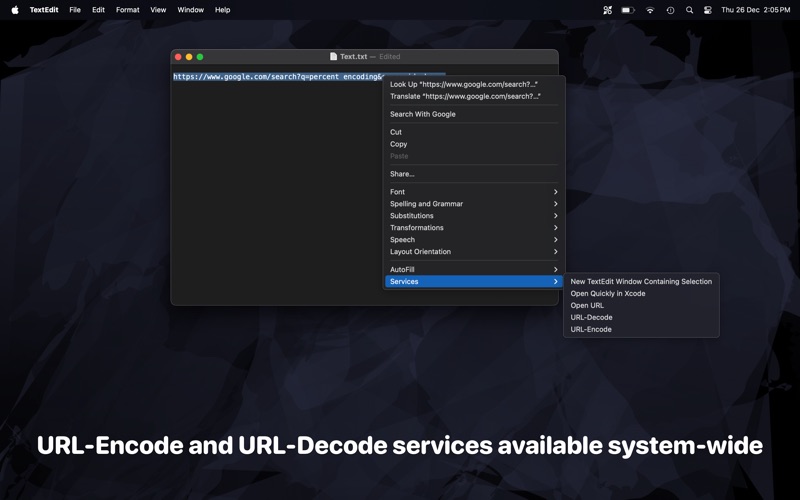The height and width of the screenshot is (500, 800).
Task: Select URL-Encode service
Action: (641, 329)
